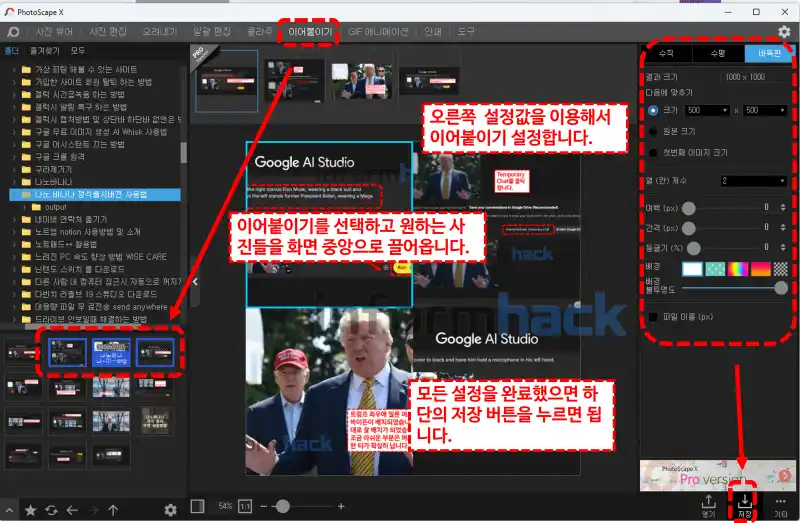Click the 결과 크기 1000 x 1000 field
This screenshot has width=800, height=523.
point(755,77)
